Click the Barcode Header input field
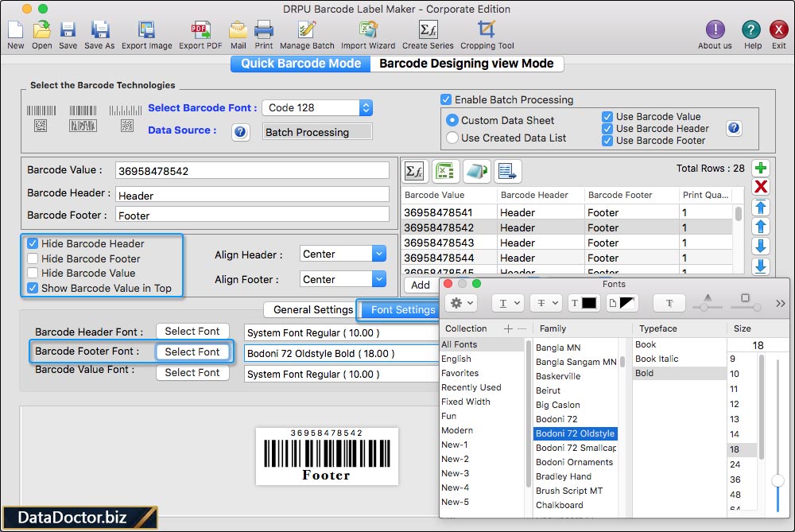 coord(252,195)
